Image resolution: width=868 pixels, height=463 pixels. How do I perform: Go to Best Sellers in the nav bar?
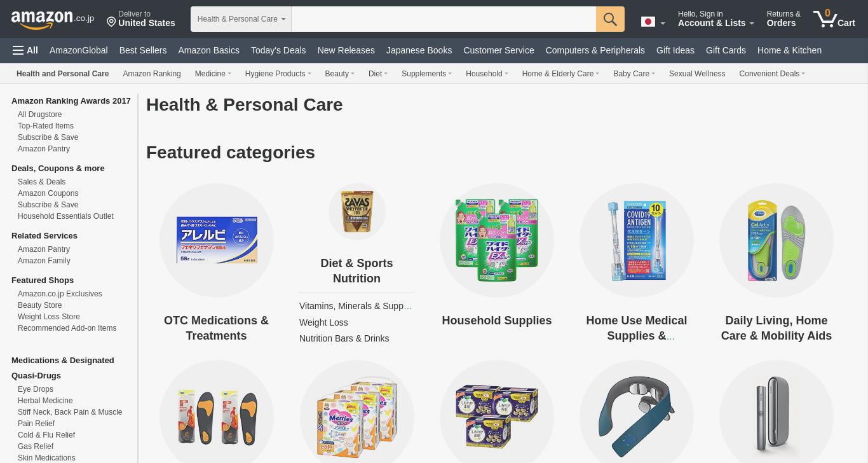click(x=143, y=50)
